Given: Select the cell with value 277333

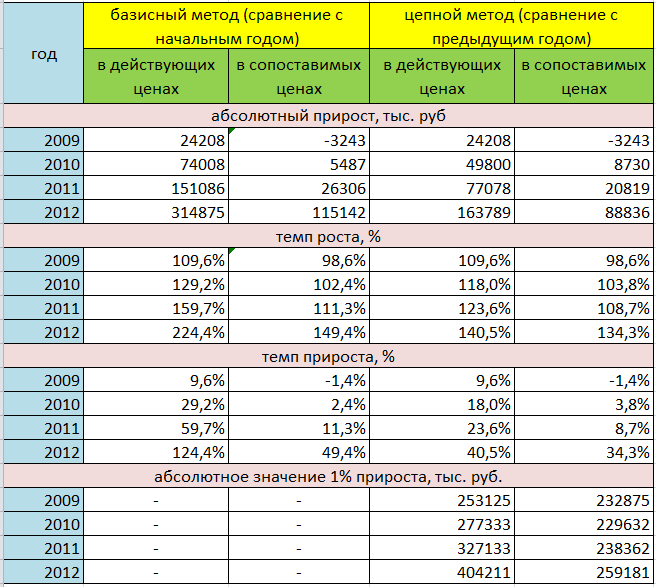Looking at the screenshot, I should coord(442,524).
